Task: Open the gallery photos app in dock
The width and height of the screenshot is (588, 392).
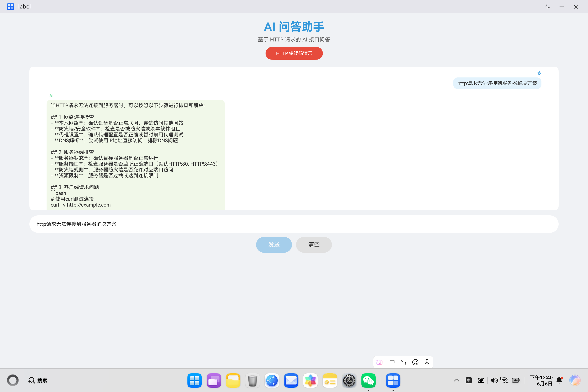Action: (310, 380)
